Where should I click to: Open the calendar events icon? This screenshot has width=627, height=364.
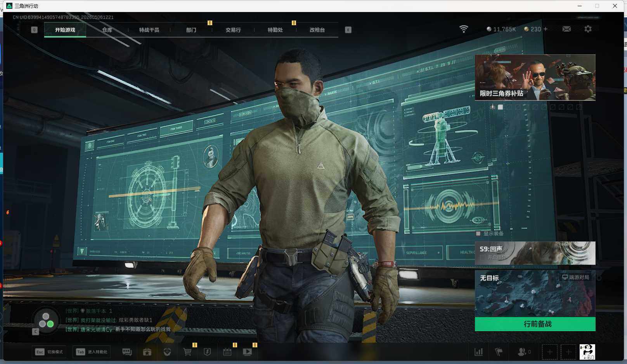pyautogui.click(x=227, y=352)
